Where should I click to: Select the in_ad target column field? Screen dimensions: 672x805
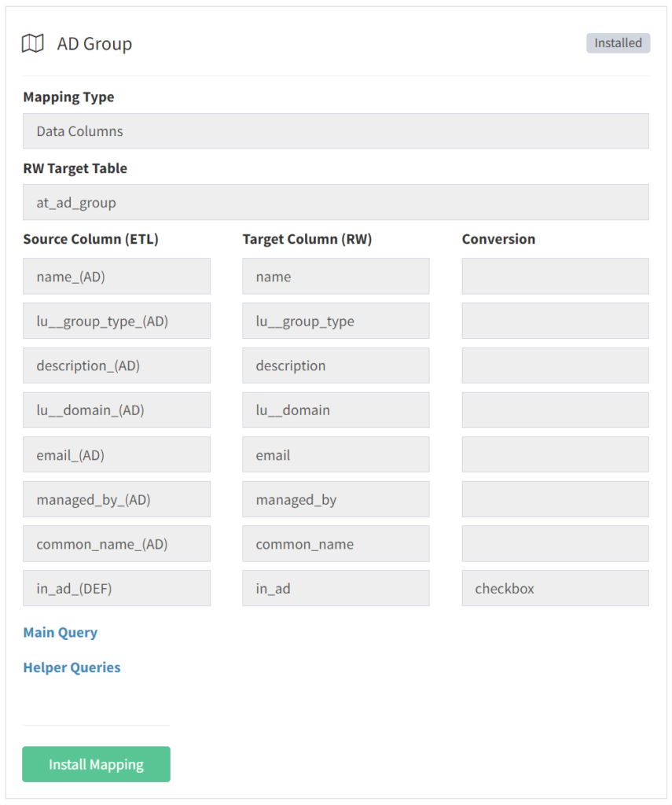[336, 588]
